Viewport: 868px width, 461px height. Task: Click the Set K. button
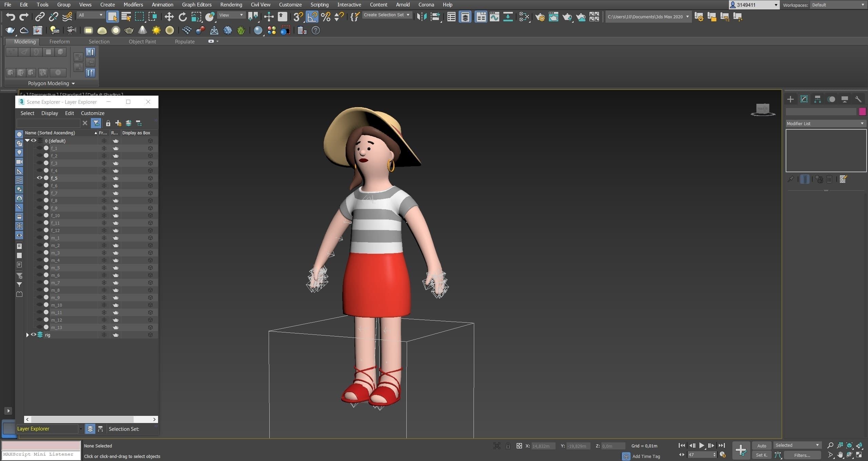(761, 455)
